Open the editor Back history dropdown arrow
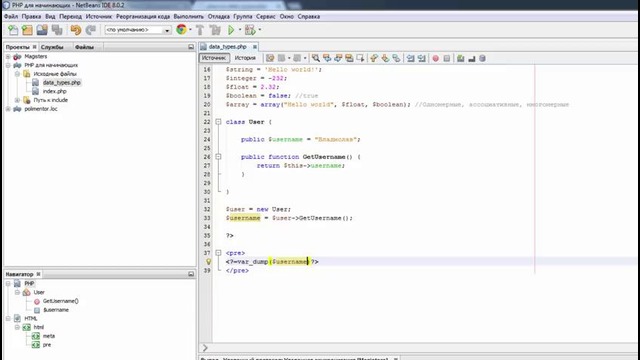This screenshot has height=360, width=640. 289,58
